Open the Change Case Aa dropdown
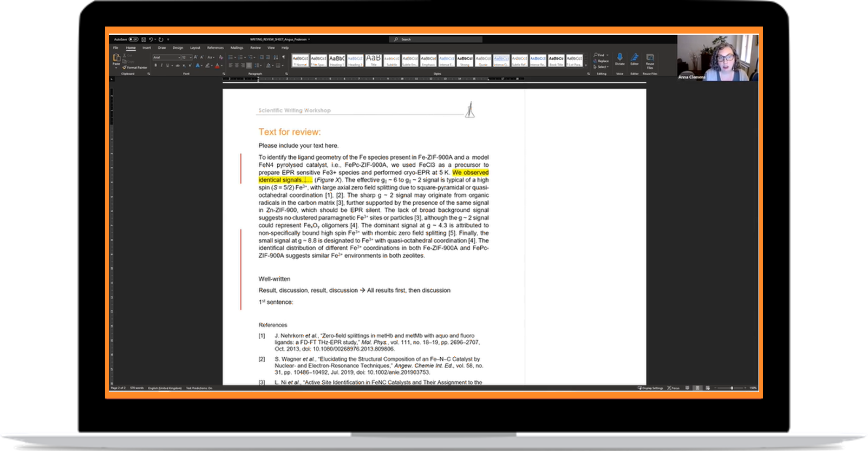Image resolution: width=868 pixels, height=451 pixels. coord(211,57)
